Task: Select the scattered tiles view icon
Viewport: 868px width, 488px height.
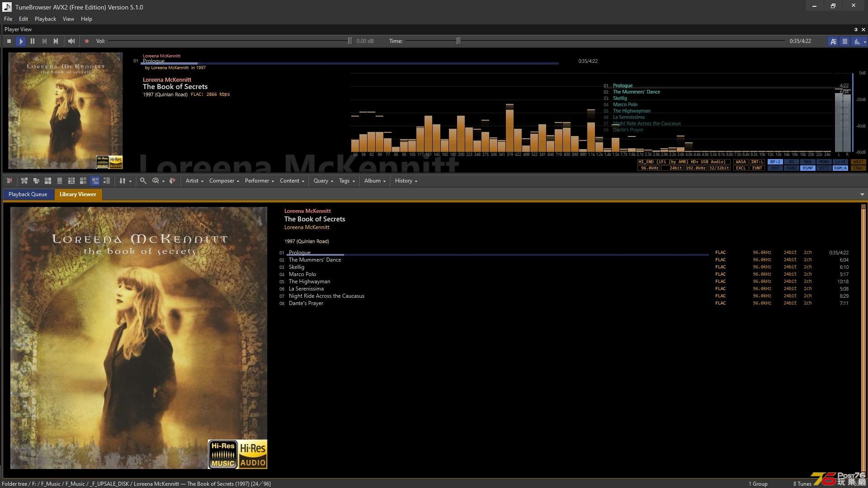Action: click(24, 181)
